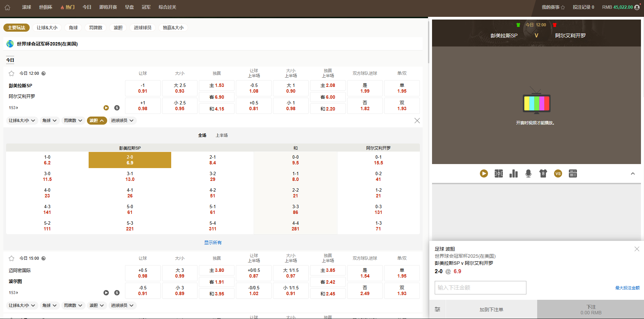644x319 pixels.
Task: Expand 波胆 dropdown in 迈阿密国际 match
Action: pos(97,306)
